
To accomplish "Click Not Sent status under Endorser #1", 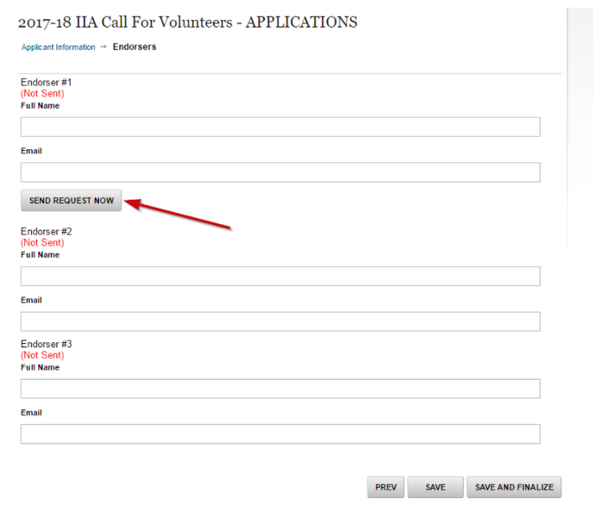I will click(42, 93).
